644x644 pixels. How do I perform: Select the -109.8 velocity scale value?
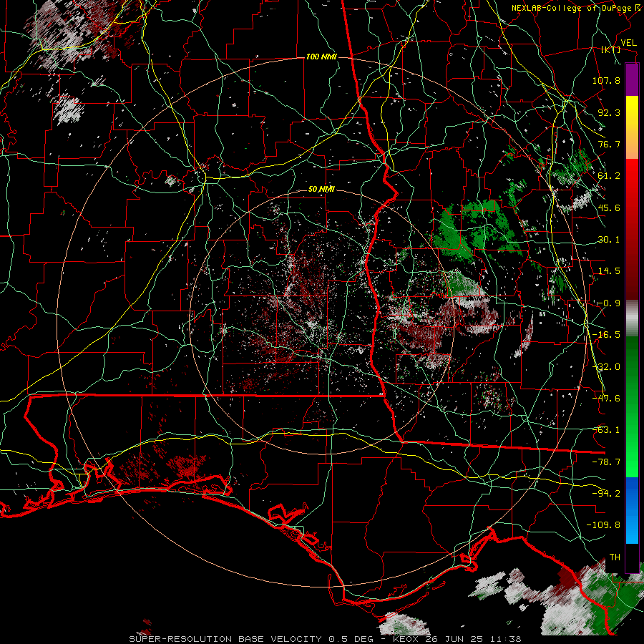click(x=603, y=525)
